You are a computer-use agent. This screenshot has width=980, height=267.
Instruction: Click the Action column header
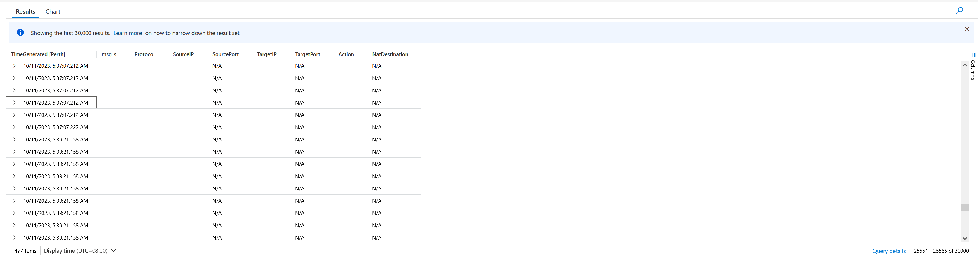point(346,54)
